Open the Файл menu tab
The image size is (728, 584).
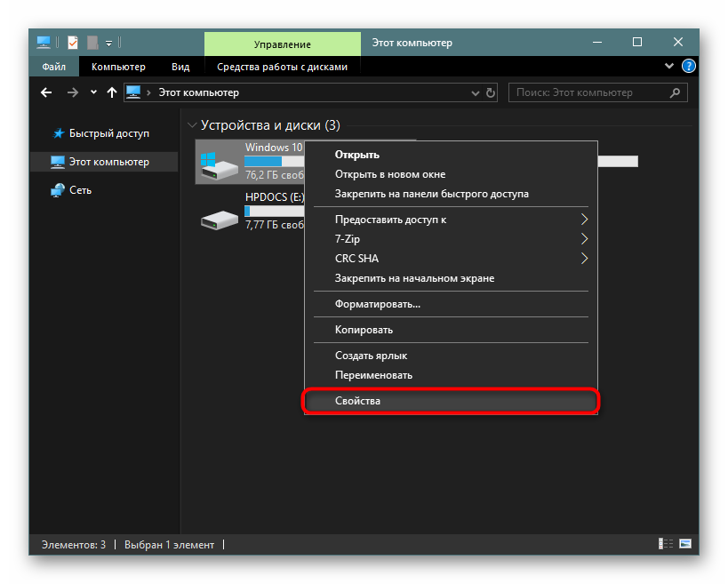click(x=54, y=67)
